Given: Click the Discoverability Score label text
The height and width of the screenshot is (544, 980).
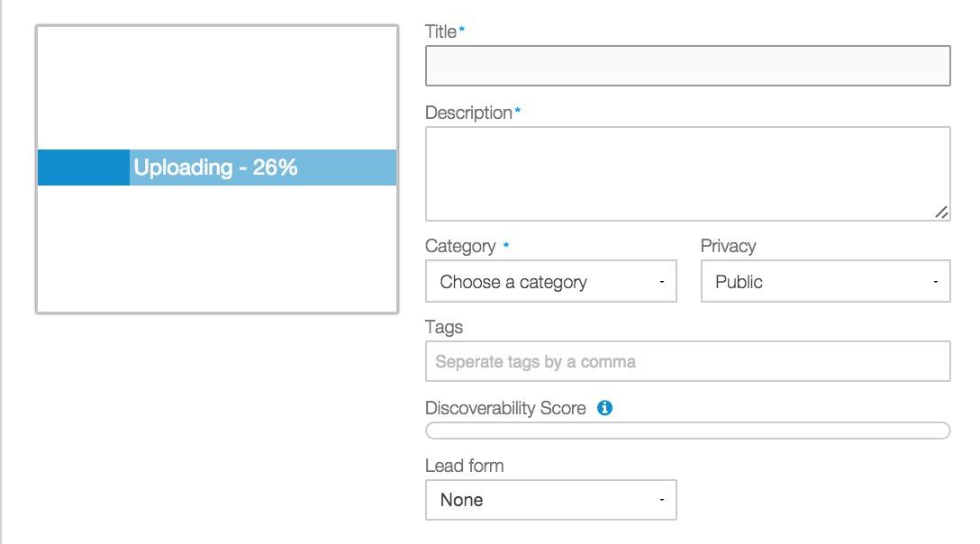Looking at the screenshot, I should point(505,408).
